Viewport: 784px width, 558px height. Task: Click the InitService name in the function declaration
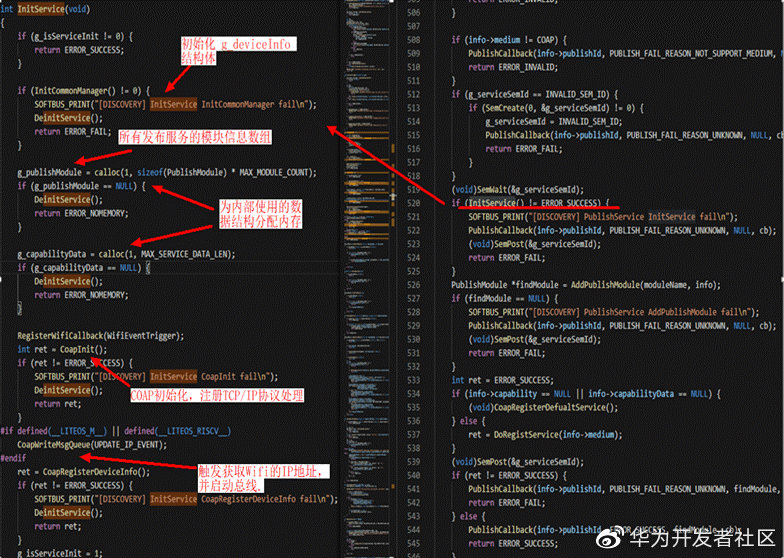pos(41,9)
